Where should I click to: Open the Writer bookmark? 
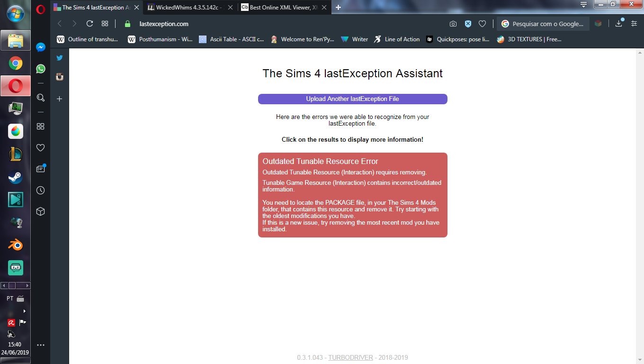click(x=354, y=39)
